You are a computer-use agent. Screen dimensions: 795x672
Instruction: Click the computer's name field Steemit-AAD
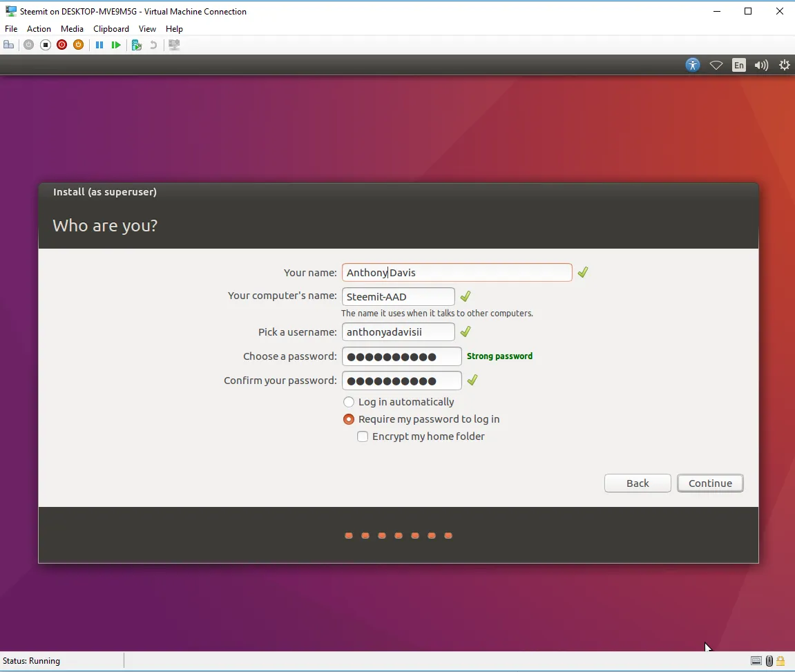(398, 296)
